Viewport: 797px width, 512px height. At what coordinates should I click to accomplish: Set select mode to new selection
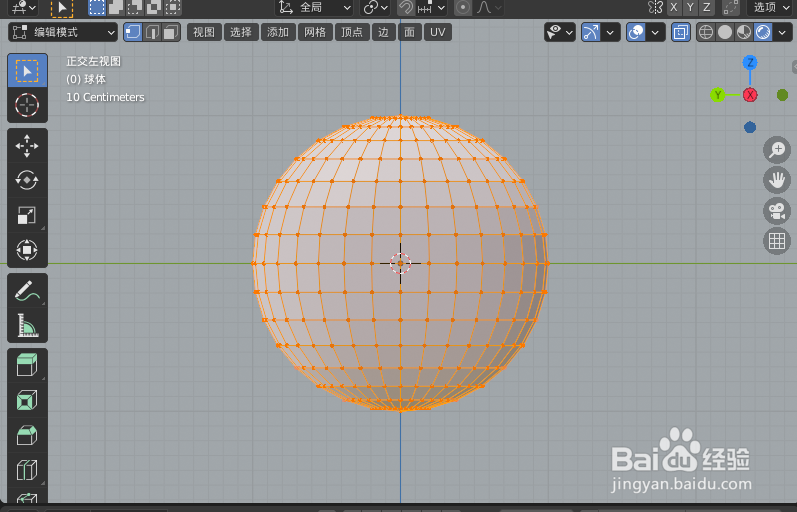click(97, 7)
